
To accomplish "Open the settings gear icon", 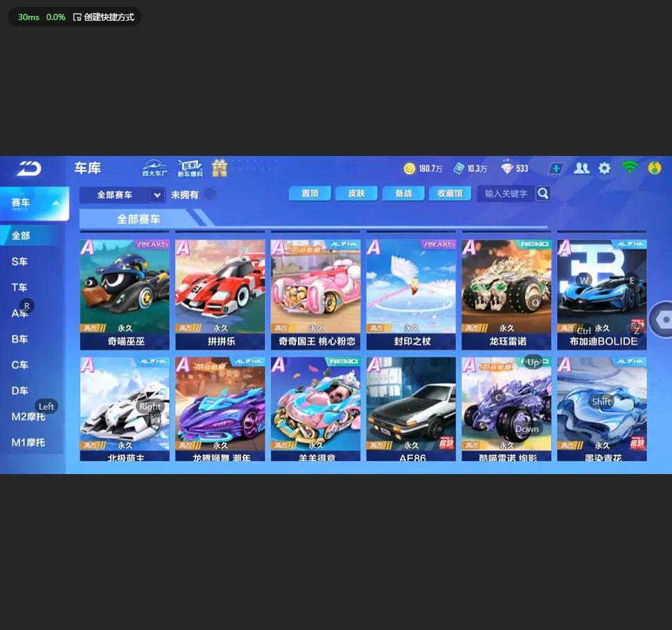I will (604, 168).
